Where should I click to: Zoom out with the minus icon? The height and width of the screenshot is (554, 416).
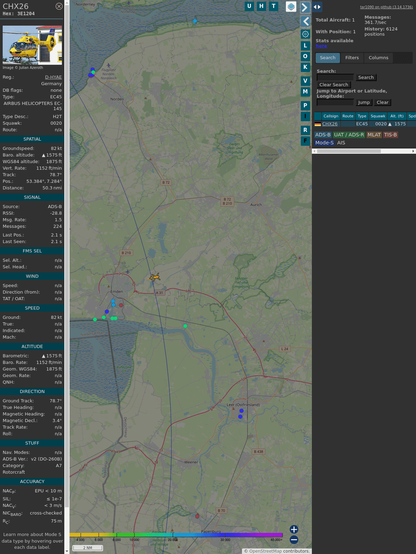294,540
